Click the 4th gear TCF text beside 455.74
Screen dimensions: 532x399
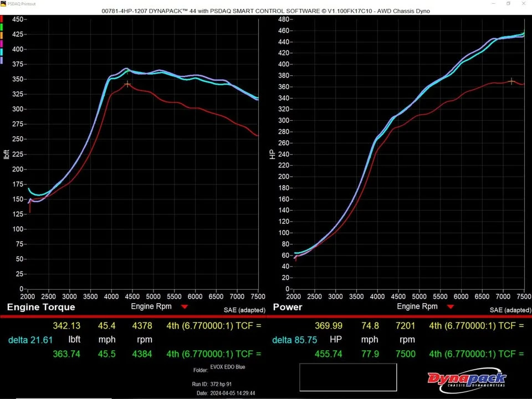pos(477,354)
